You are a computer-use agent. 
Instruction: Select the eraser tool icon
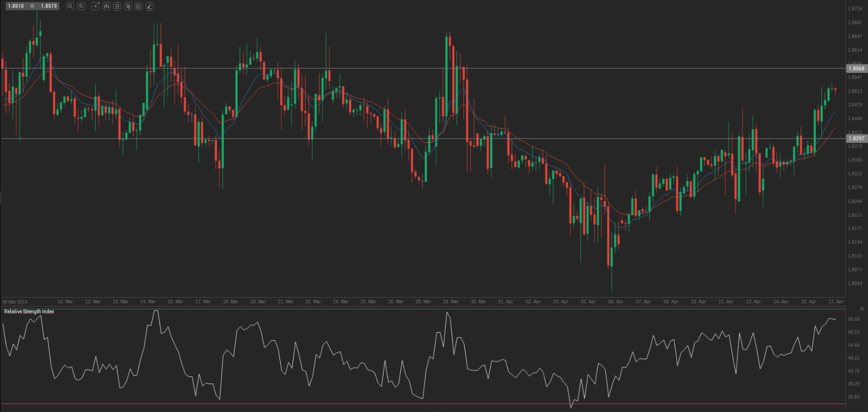pos(149,6)
